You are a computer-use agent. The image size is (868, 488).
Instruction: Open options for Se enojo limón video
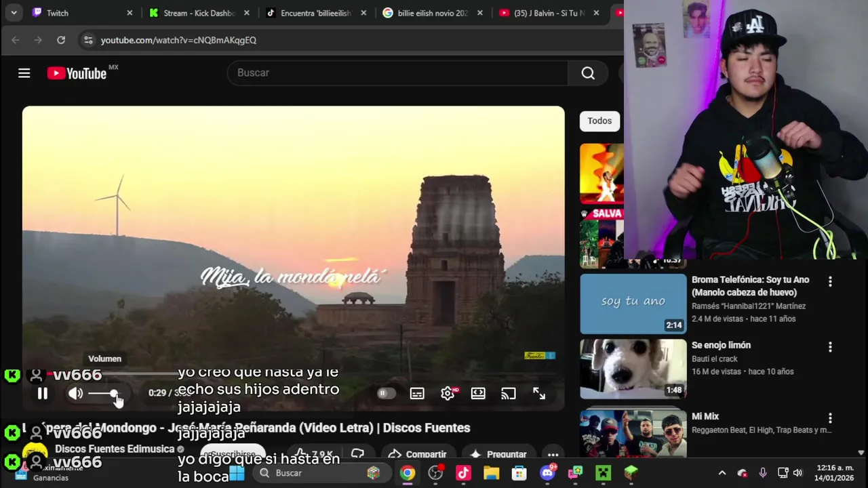coord(830,347)
